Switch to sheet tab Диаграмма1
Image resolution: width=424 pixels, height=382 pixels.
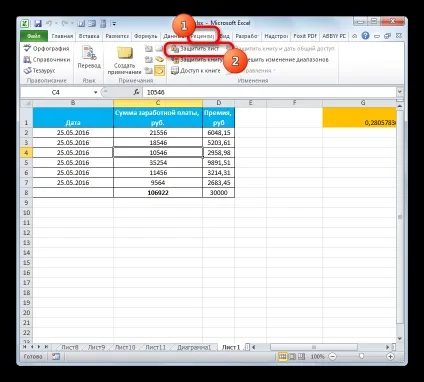coord(194,347)
